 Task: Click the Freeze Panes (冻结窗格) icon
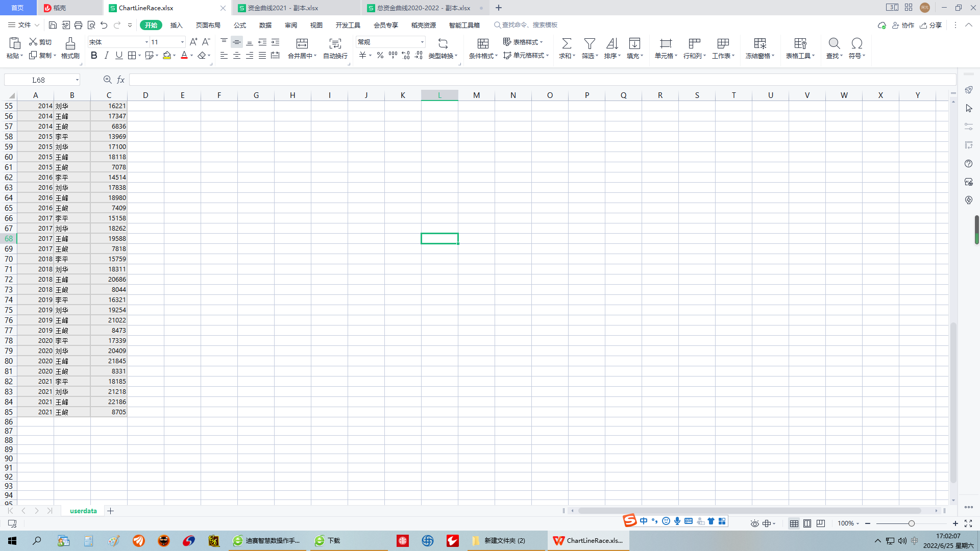[759, 44]
